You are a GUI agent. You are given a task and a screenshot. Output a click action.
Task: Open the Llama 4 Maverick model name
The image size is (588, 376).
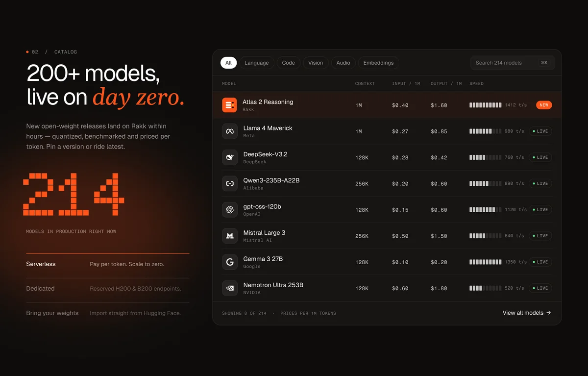pyautogui.click(x=268, y=128)
